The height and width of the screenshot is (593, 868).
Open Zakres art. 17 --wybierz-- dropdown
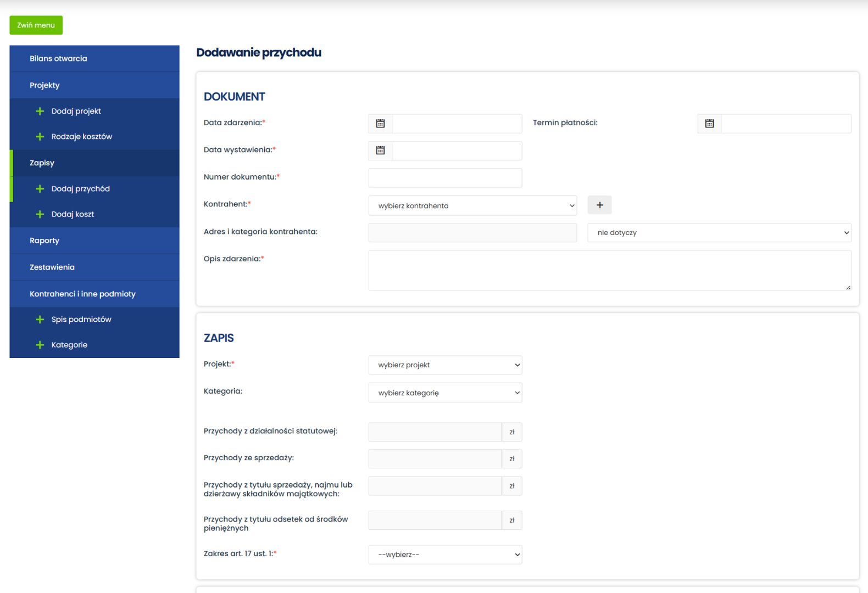[x=445, y=555]
